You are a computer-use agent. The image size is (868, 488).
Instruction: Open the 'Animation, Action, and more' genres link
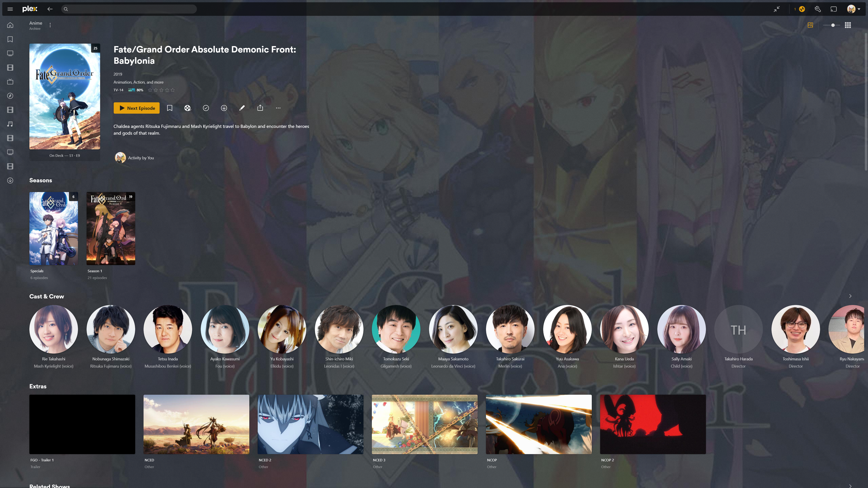[x=139, y=82]
